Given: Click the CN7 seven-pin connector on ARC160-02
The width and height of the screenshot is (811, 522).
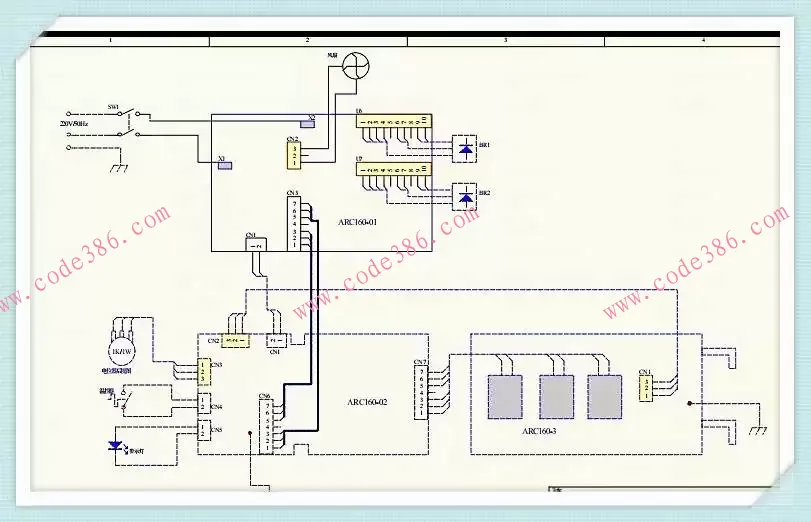Looking at the screenshot, I should [421, 392].
